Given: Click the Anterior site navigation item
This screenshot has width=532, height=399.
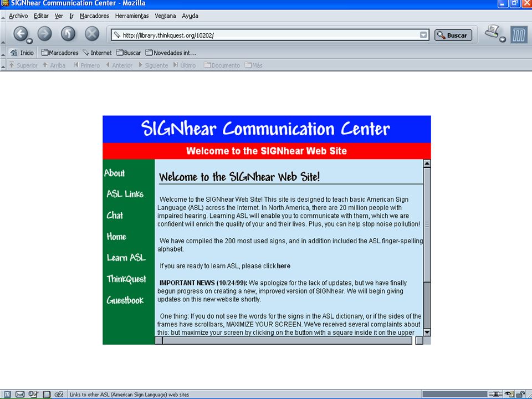Looking at the screenshot, I should click(119, 65).
